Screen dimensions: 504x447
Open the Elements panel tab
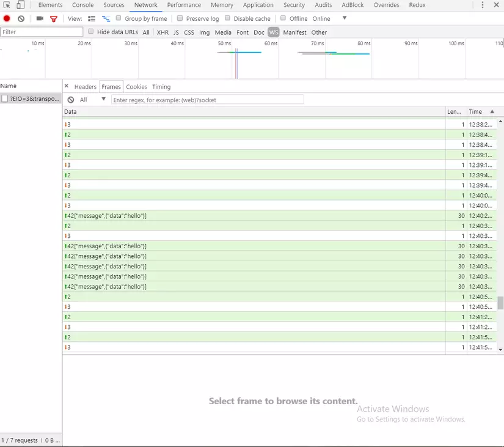[x=51, y=5]
